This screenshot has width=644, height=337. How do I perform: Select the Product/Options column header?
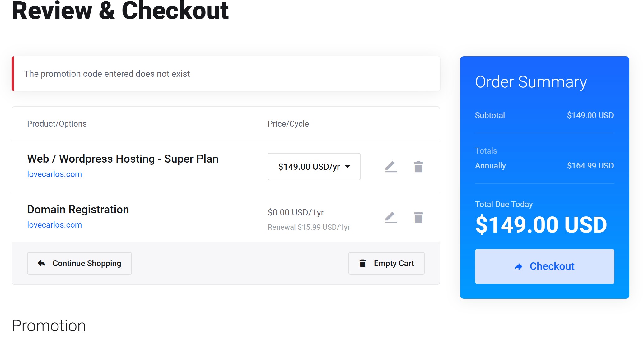click(x=57, y=123)
